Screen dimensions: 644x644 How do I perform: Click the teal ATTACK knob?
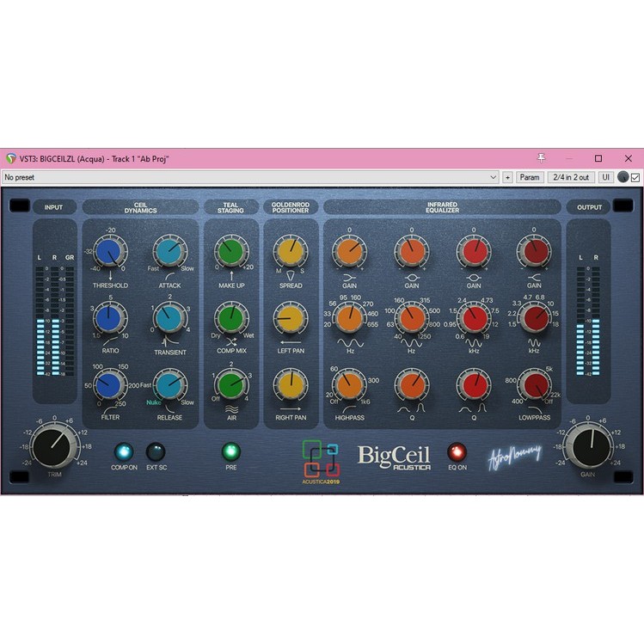click(169, 252)
